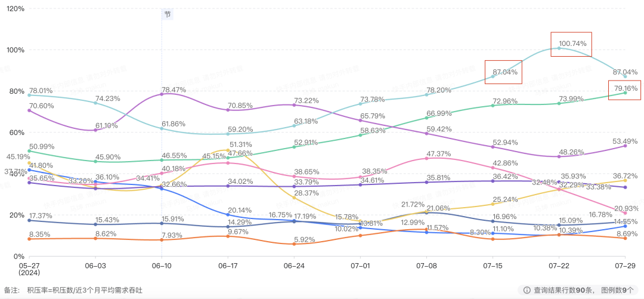Click the 100.74% peak data point
The image size is (644, 299).
tap(559, 48)
